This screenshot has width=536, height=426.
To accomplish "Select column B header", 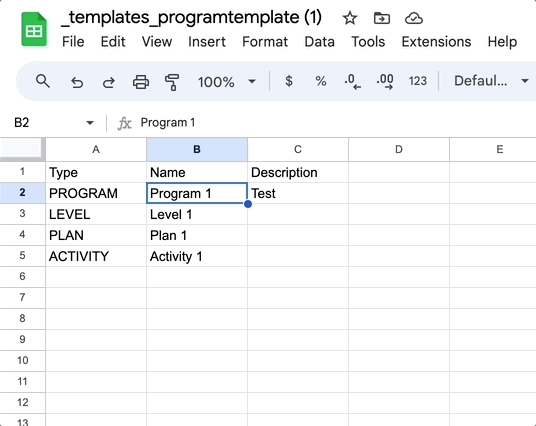I will coord(197,149).
